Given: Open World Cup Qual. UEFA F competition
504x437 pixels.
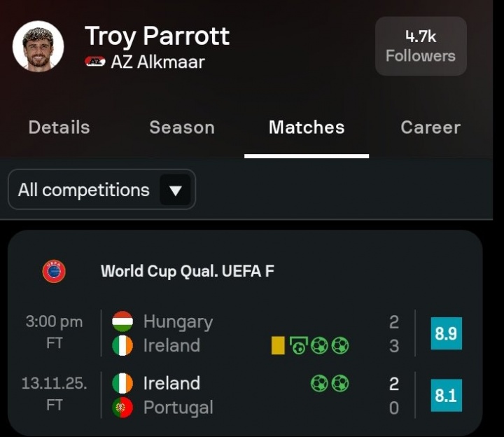Looking at the screenshot, I should (x=187, y=271).
